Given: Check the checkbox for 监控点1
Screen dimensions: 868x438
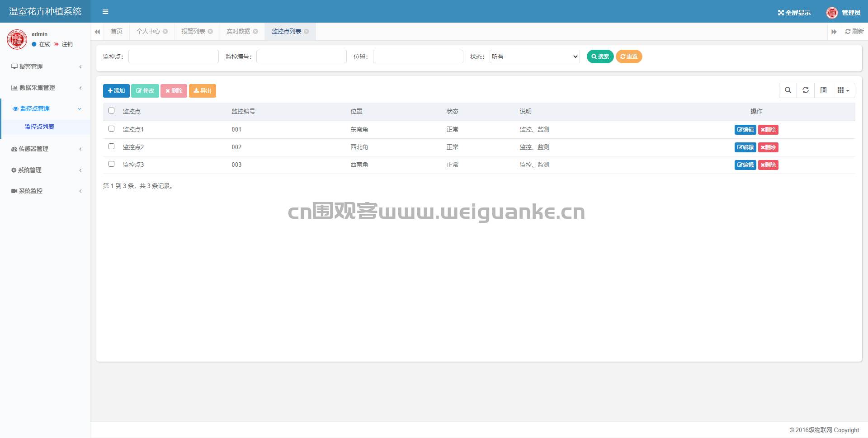Looking at the screenshot, I should (x=112, y=129).
